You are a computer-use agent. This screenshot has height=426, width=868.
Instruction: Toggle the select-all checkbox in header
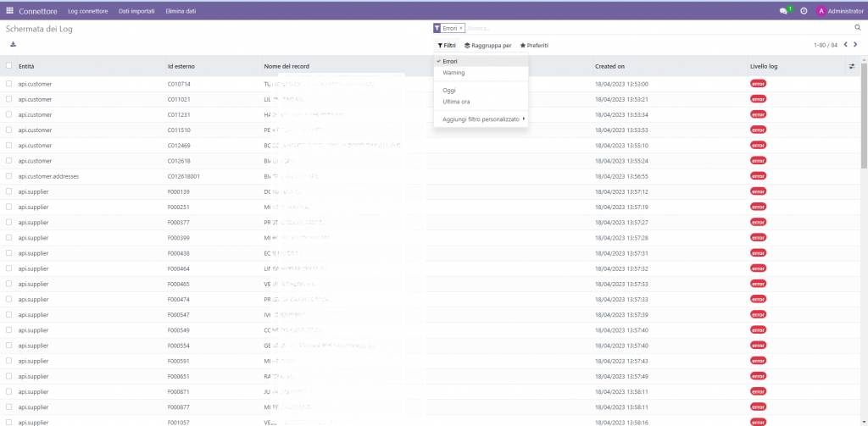click(x=9, y=66)
